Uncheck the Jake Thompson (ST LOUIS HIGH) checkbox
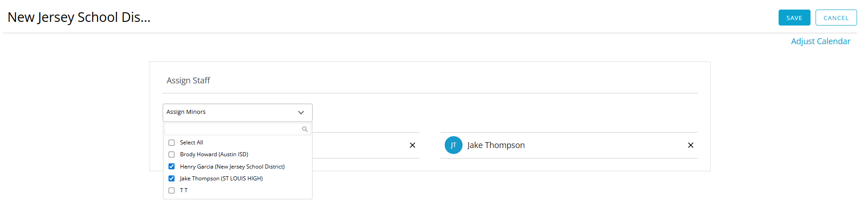The height and width of the screenshot is (215, 868). (172, 179)
